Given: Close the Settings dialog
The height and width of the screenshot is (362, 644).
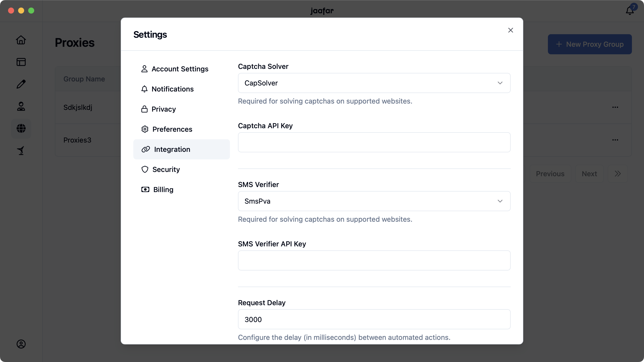Looking at the screenshot, I should coord(510,30).
